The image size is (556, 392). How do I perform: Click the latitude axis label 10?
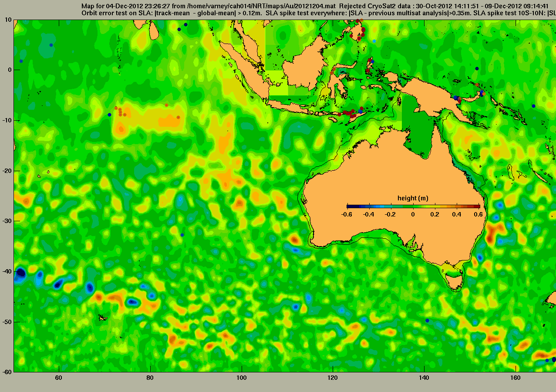9,20
